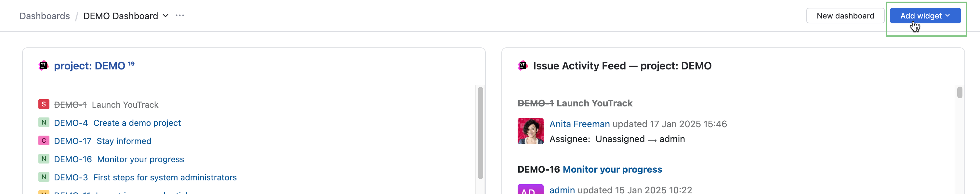This screenshot has width=980, height=194.
Task: Expand the DEMO Dashboard dropdown
Action: (x=165, y=16)
